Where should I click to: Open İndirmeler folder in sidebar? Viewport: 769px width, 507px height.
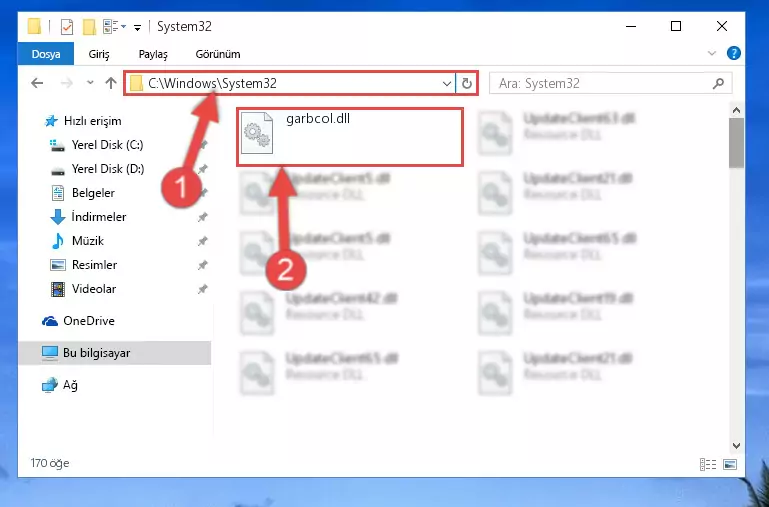click(x=99, y=217)
